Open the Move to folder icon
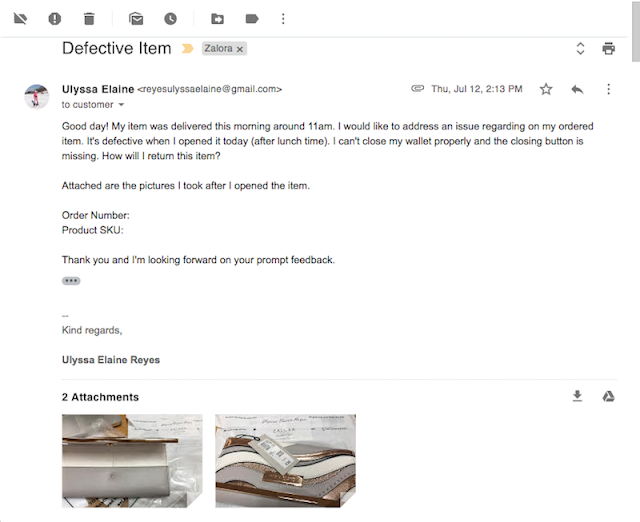 click(218, 18)
